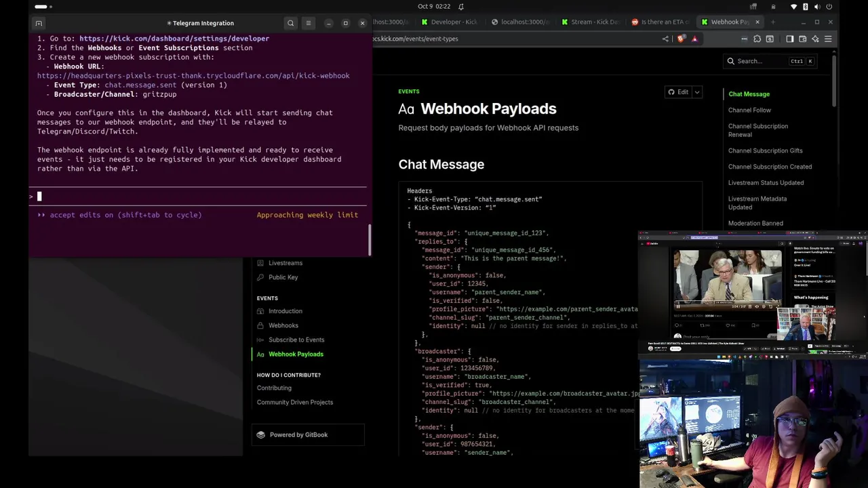
Task: Toggle the browser sidebar panel icon
Action: pos(790,39)
